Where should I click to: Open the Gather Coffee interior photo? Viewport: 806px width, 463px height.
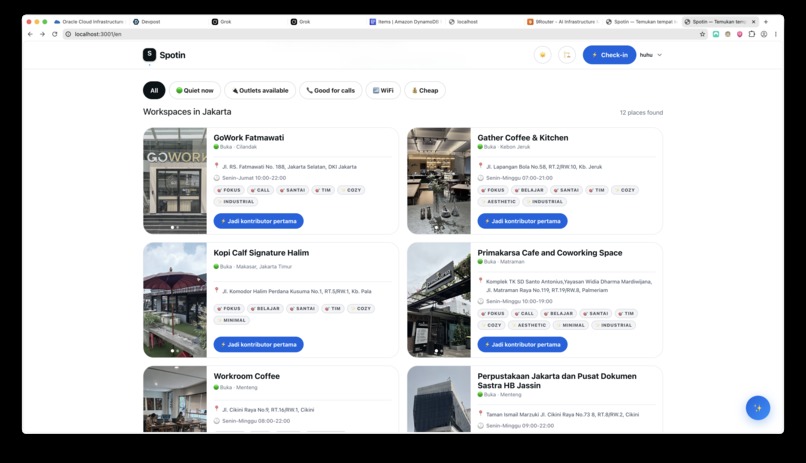pos(439,181)
